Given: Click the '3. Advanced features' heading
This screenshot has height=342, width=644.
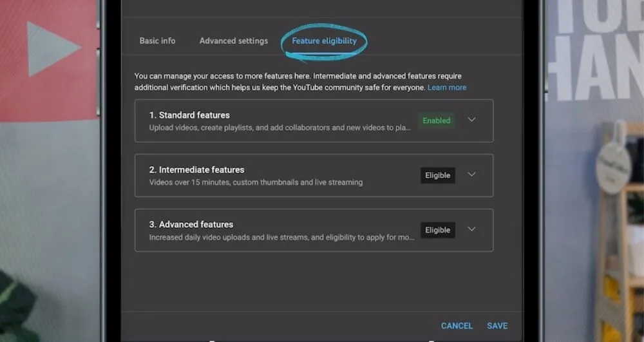Looking at the screenshot, I should pyautogui.click(x=191, y=225).
